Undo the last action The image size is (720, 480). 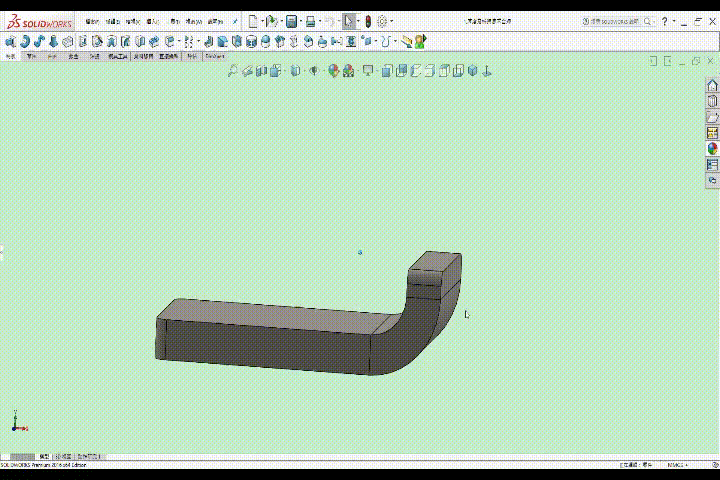[x=329, y=21]
